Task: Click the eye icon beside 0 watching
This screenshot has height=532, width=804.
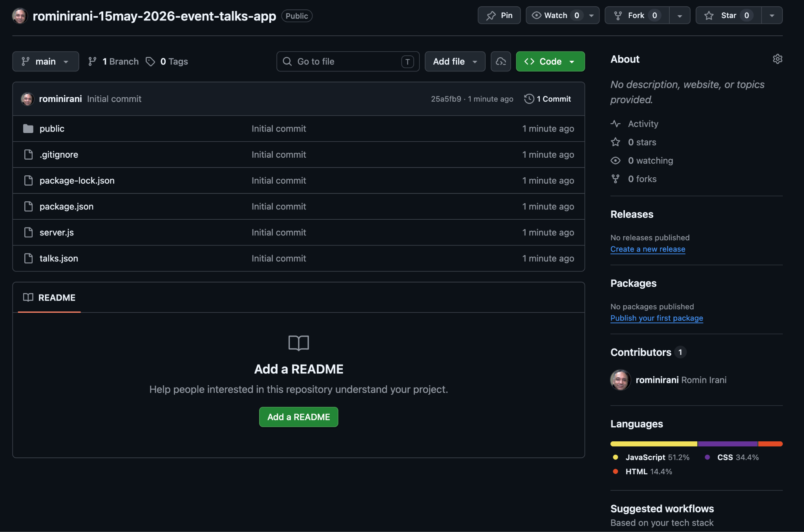Action: (615, 160)
